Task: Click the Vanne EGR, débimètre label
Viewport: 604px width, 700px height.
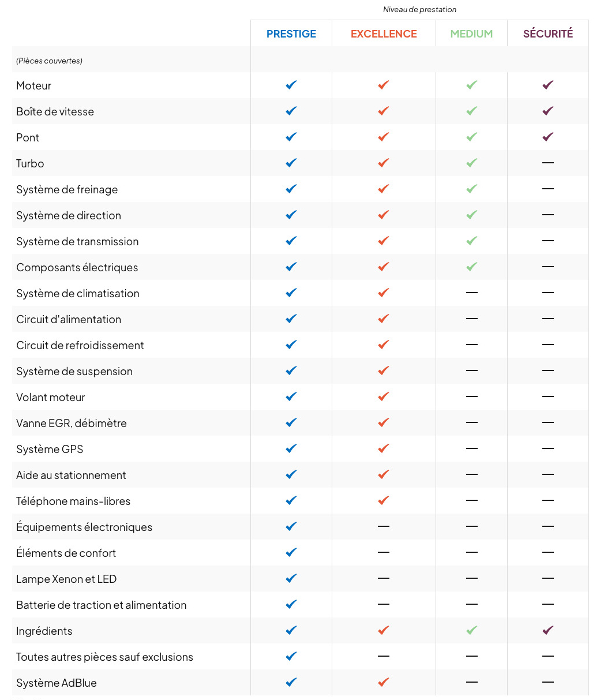Action: [72, 423]
